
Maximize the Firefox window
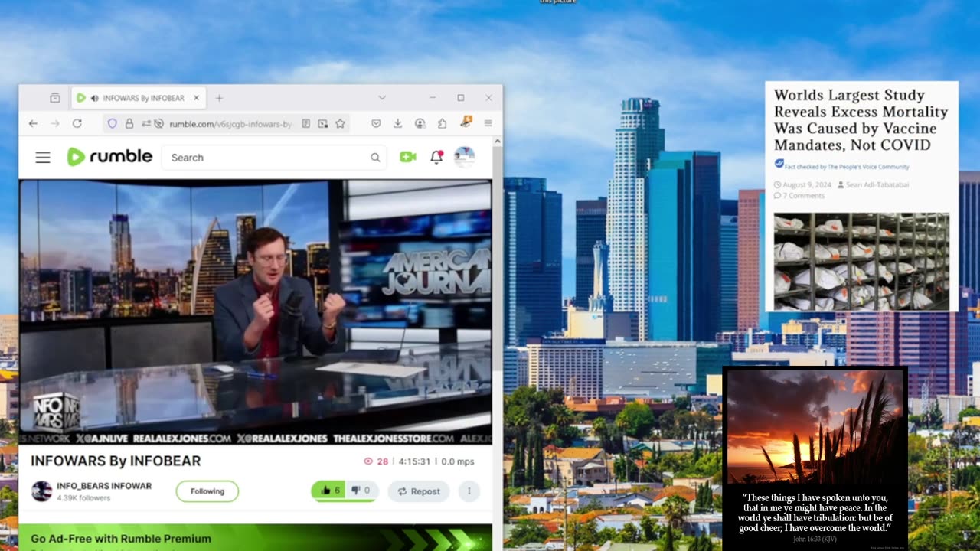coord(461,98)
